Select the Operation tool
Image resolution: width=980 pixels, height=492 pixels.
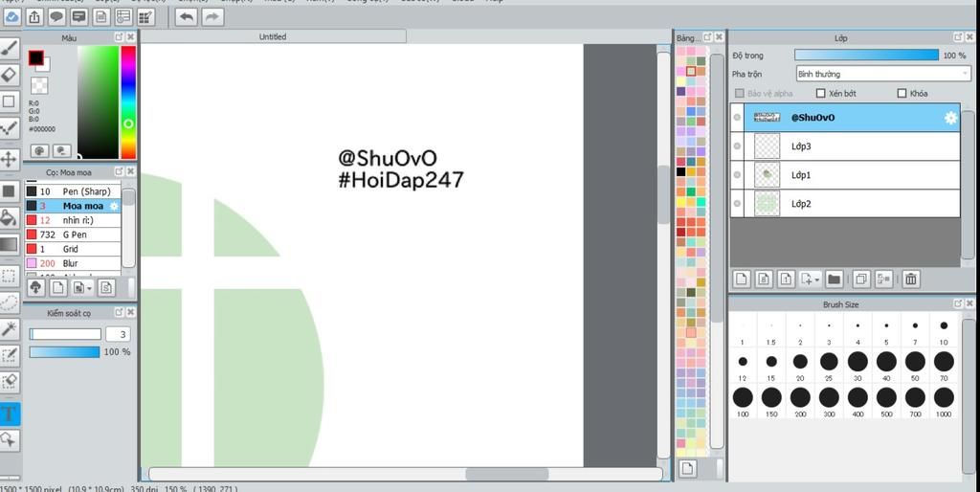pos(10,440)
